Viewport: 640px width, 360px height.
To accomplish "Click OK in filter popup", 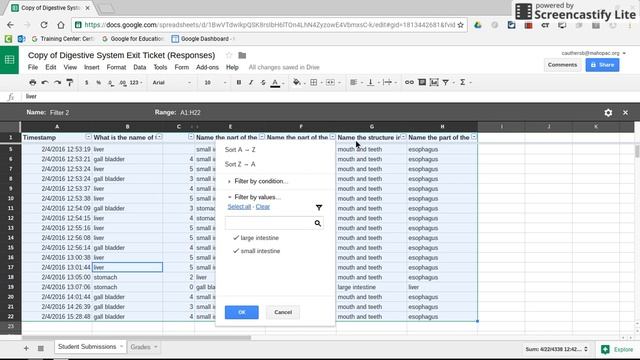I will coord(242,312).
